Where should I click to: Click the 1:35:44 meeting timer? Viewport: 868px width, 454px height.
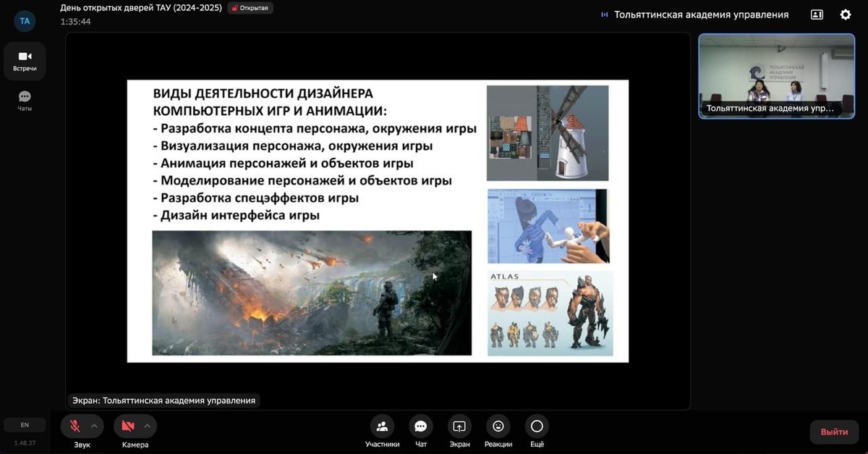tap(75, 22)
